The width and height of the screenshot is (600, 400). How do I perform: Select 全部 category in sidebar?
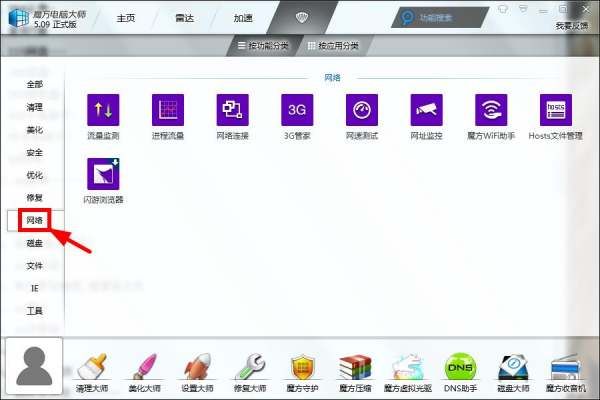[x=34, y=84]
